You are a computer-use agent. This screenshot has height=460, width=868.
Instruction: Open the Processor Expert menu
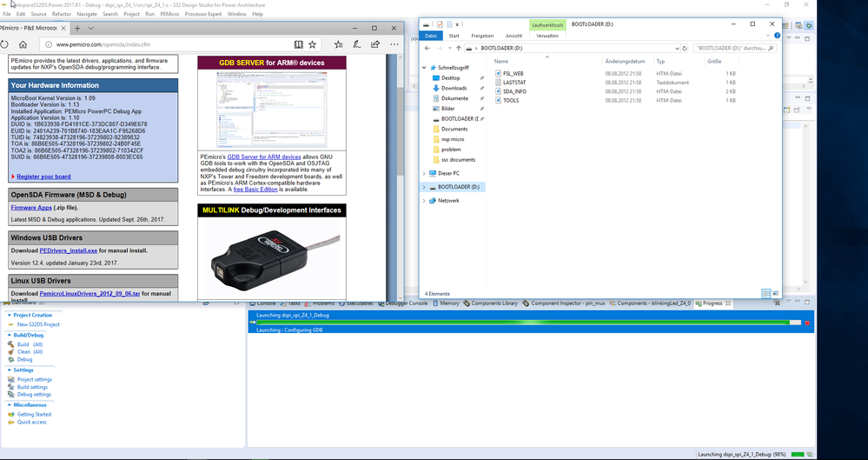[x=202, y=14]
